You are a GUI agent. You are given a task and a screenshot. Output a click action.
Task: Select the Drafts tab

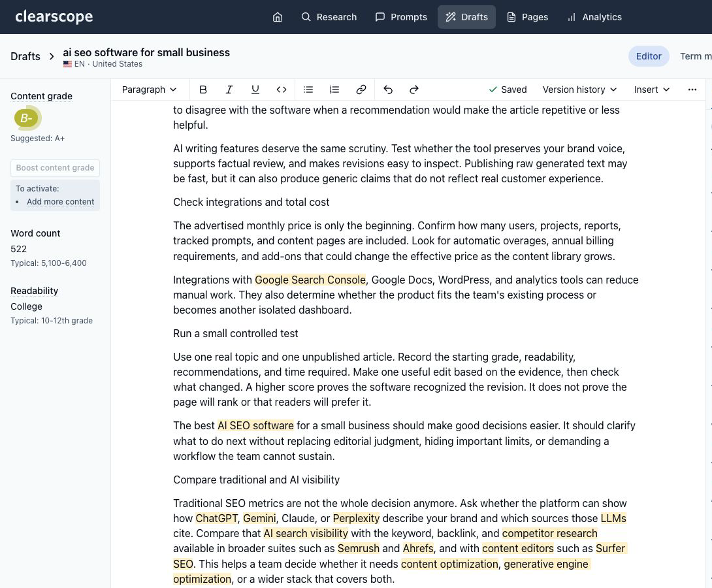click(x=466, y=17)
